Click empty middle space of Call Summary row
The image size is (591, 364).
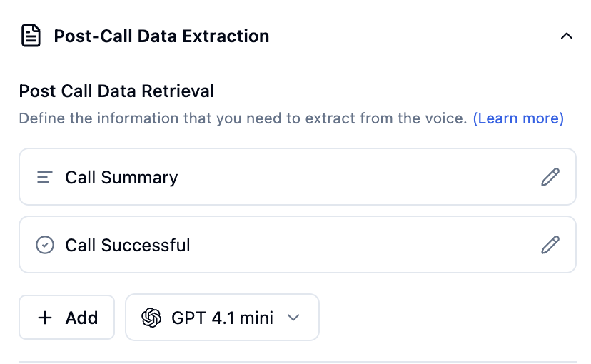click(x=357, y=177)
